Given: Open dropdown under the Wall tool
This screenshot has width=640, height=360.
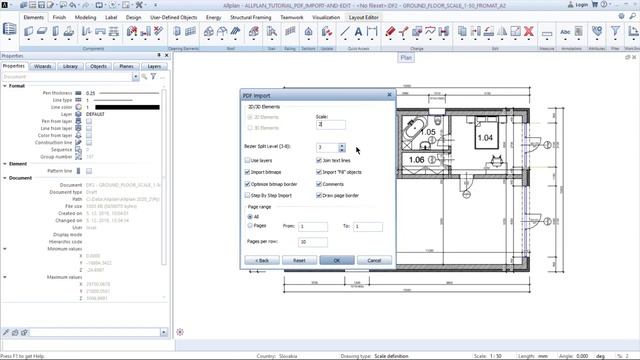Looking at the screenshot, I should point(28,40).
